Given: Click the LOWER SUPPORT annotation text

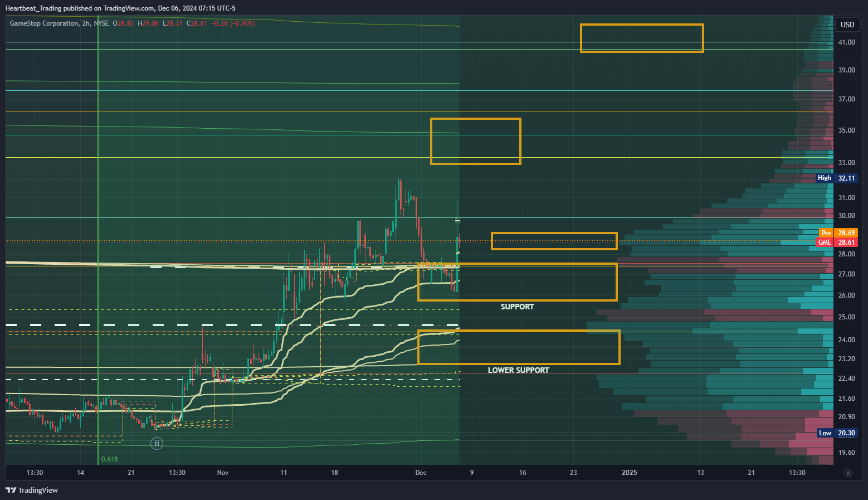Looking at the screenshot, I should (x=519, y=371).
